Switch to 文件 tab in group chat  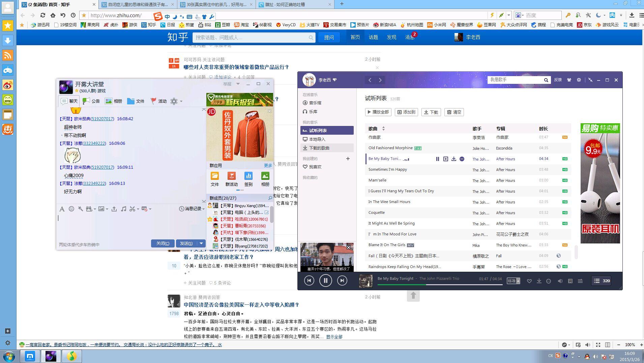pos(136,101)
